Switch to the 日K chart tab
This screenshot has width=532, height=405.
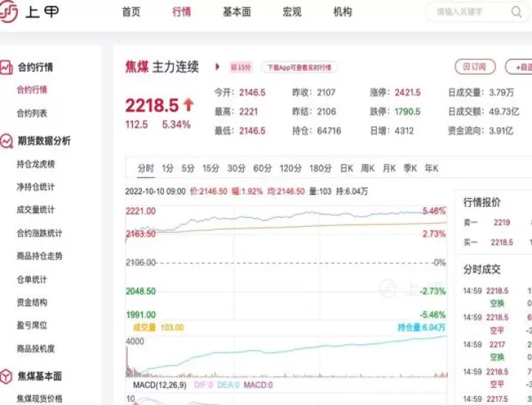pos(347,169)
